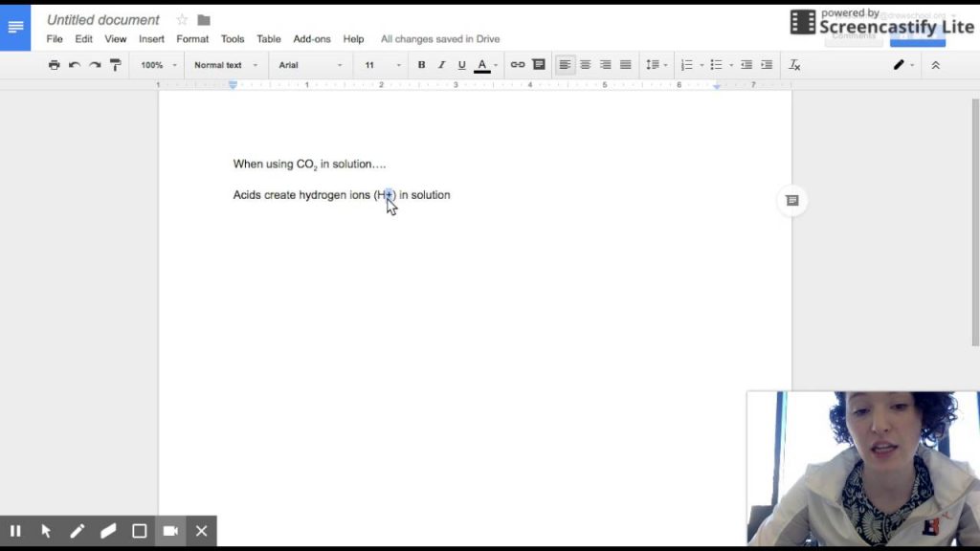This screenshot has width=980, height=551.
Task: Select the pen annotation tool in Screencastify bar
Action: click(78, 531)
